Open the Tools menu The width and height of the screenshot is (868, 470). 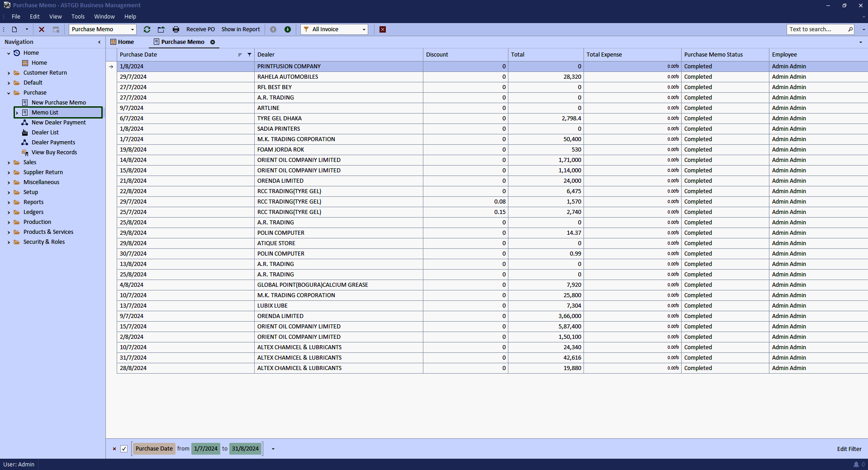tap(78, 17)
